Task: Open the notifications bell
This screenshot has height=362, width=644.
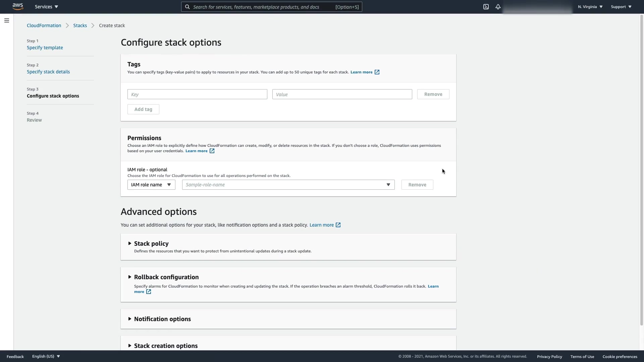Action: click(x=498, y=7)
